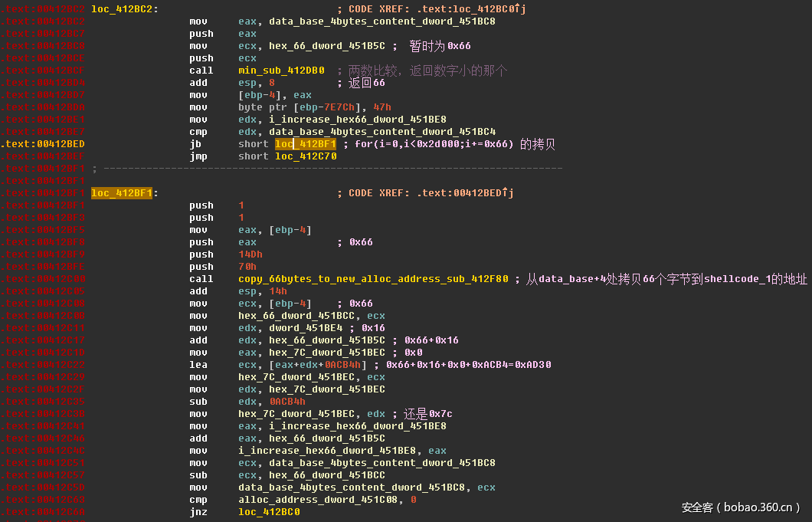This screenshot has height=522, width=812.
Task: Click the 47h immediate value
Action: coord(382,107)
